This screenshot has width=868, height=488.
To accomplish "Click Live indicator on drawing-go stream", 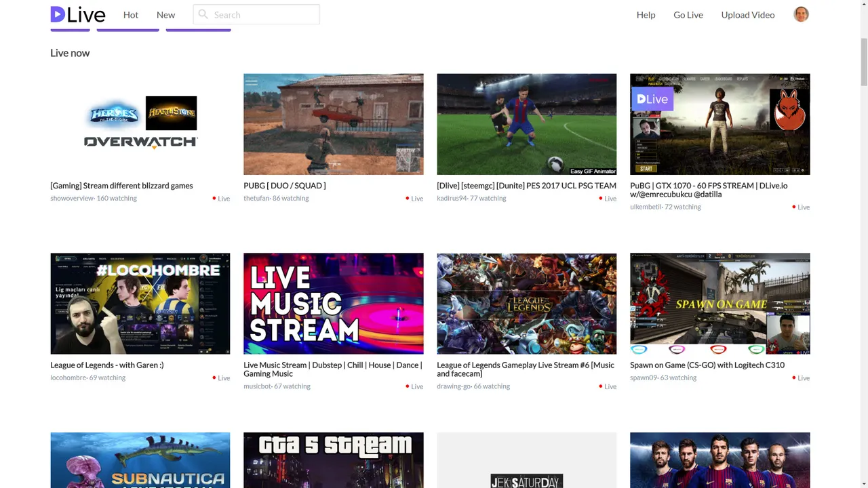I will pyautogui.click(x=608, y=387).
